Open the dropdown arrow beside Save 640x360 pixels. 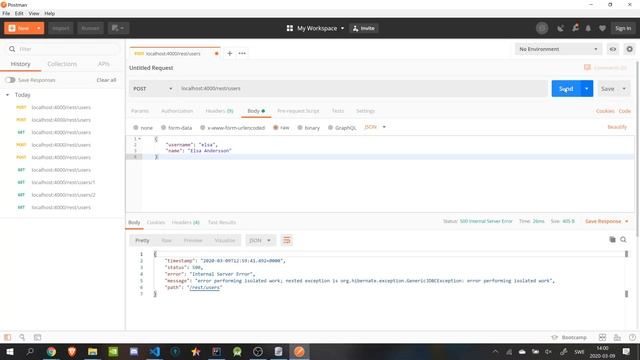[x=624, y=89]
